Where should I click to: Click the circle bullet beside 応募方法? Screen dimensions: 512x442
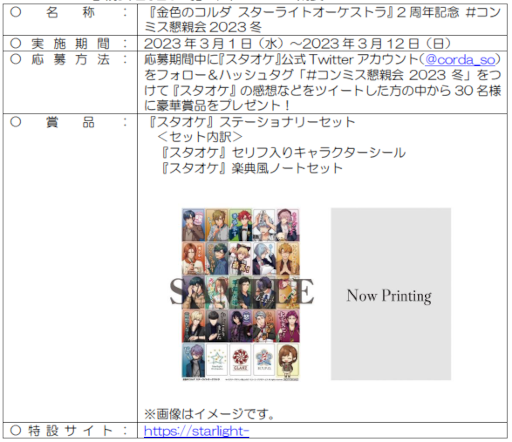(16, 59)
